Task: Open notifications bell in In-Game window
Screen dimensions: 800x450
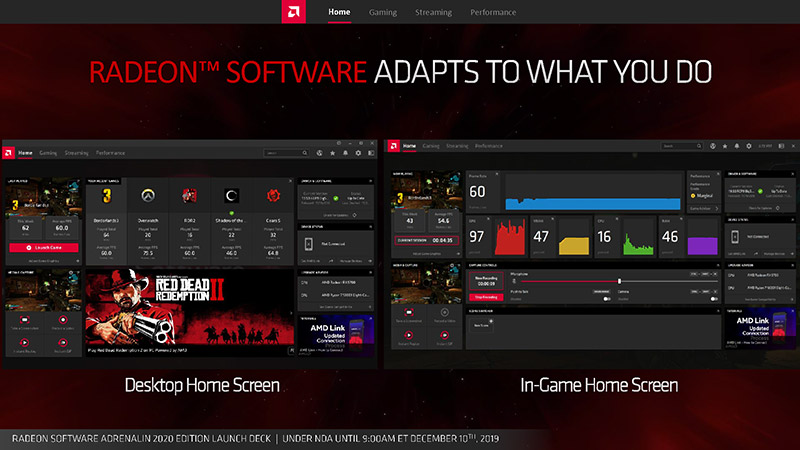Action: (737, 146)
